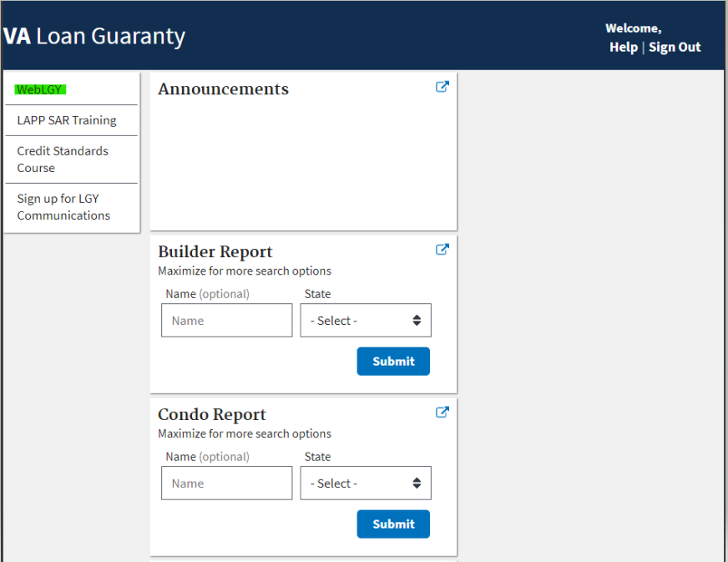728x562 pixels.
Task: Click the Condo Report Name input
Action: tap(226, 484)
